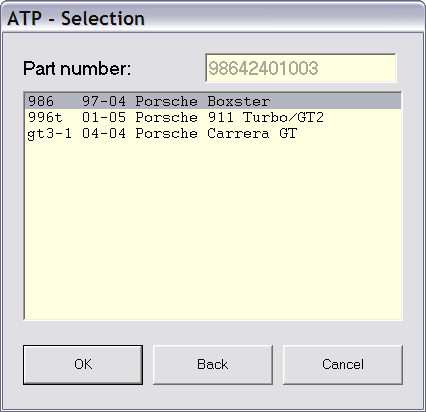
Task: Click the Part number label
Action: tap(77, 69)
